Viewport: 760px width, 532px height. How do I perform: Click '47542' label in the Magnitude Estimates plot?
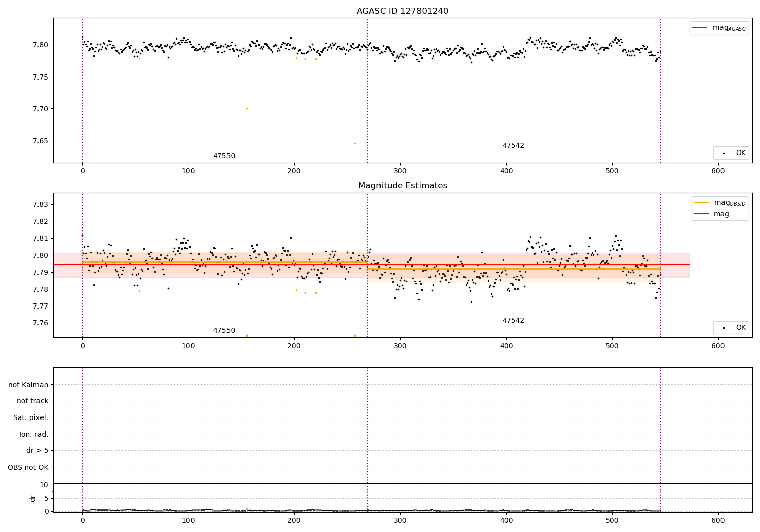click(x=513, y=321)
